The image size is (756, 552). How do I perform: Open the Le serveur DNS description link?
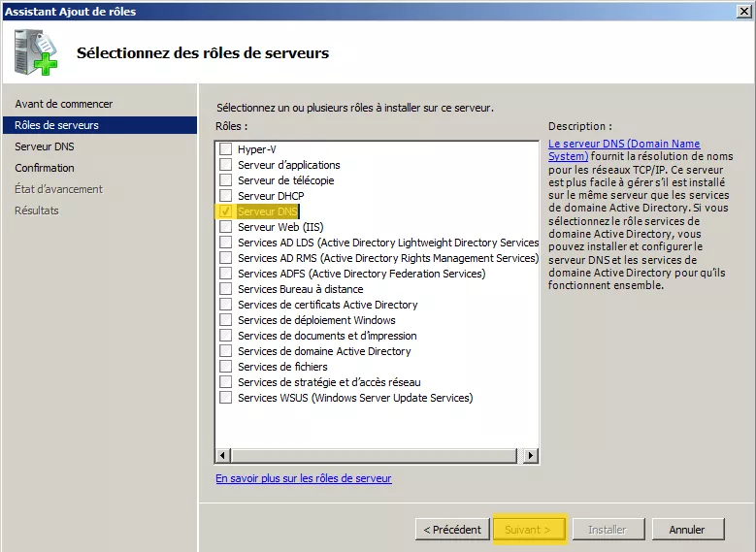click(624, 150)
